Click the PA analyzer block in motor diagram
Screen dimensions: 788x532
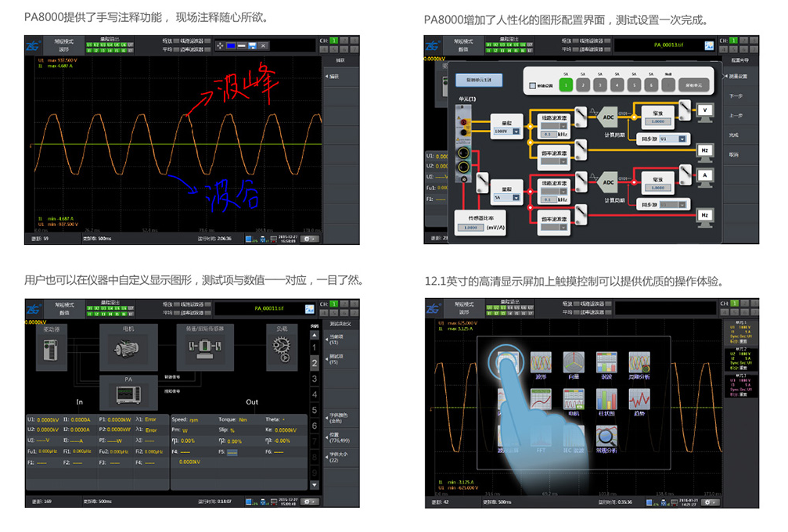pos(128,393)
